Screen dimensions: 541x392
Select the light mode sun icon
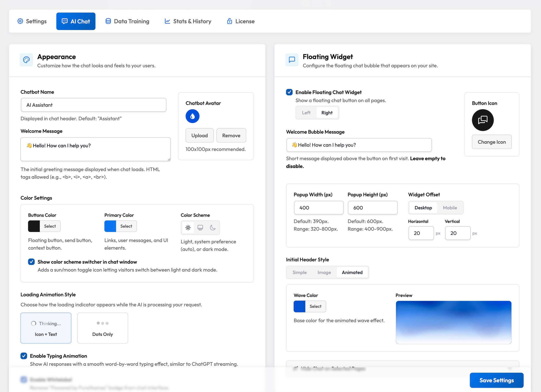coord(188,228)
